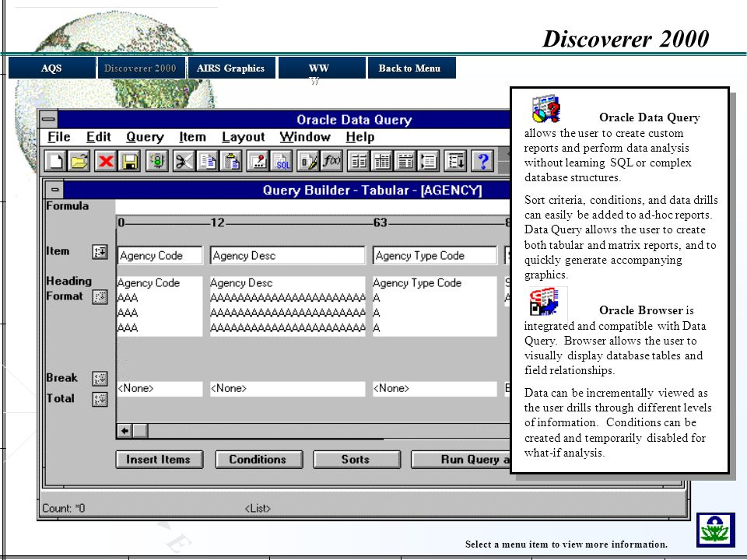This screenshot has width=747, height=560.
Task: Click the blue question mark help icon
Action: 482,162
